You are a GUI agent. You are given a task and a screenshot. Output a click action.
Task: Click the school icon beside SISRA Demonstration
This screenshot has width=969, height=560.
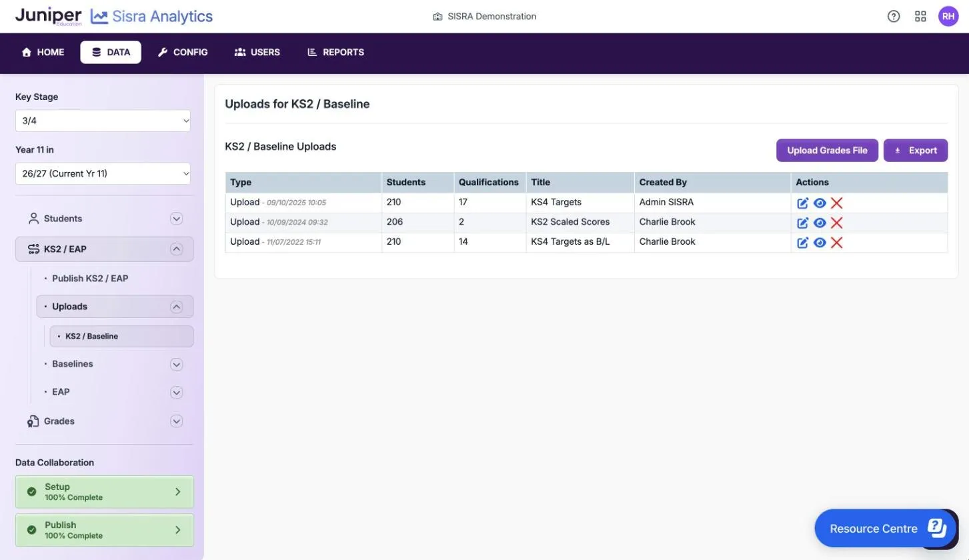click(x=437, y=17)
